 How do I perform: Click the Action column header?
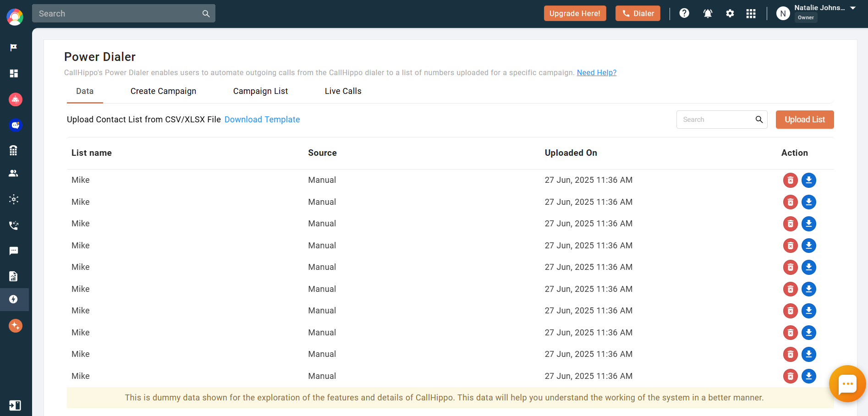795,153
